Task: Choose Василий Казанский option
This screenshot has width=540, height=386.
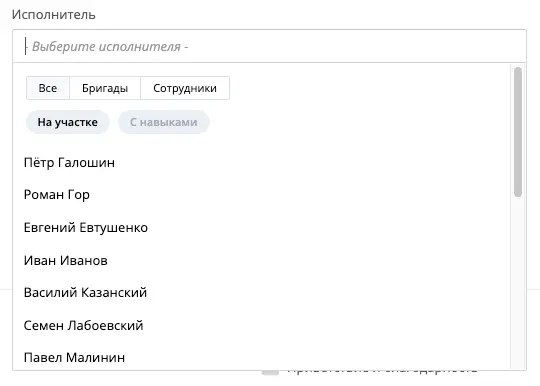Action: (262, 293)
